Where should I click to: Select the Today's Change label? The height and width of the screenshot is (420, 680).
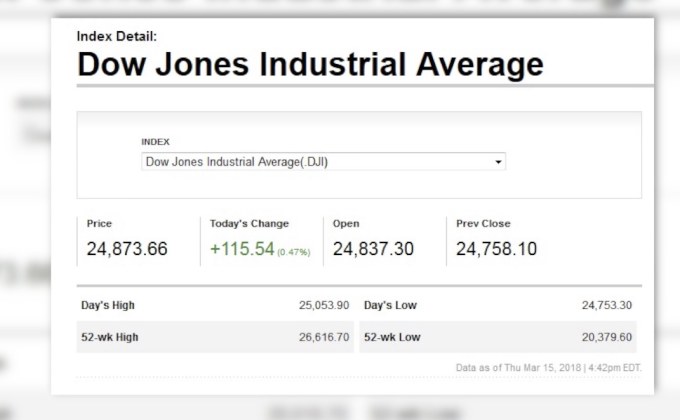click(249, 224)
